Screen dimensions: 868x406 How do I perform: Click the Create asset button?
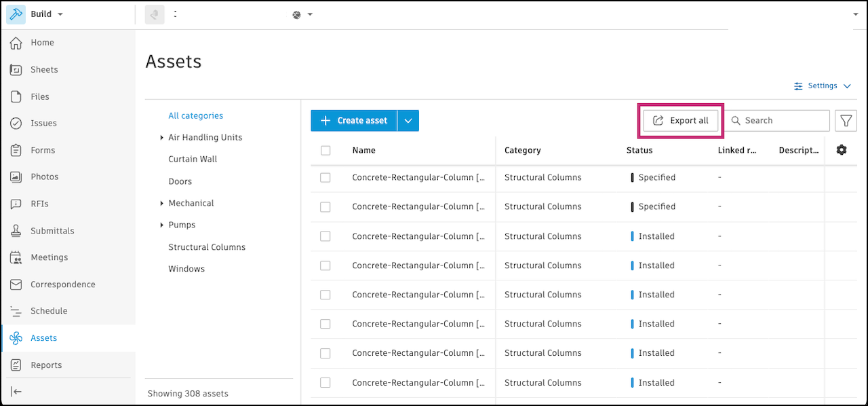[x=353, y=120]
